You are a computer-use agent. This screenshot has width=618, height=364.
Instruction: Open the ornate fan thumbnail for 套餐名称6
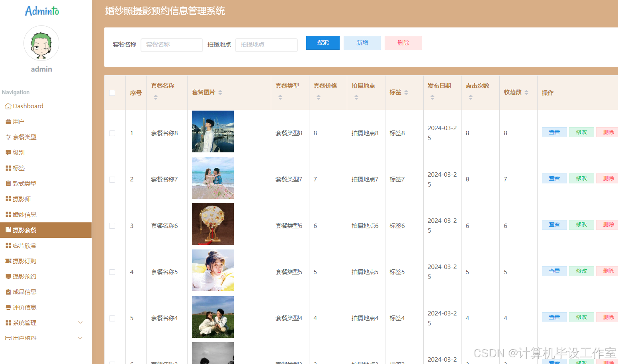pos(213,224)
